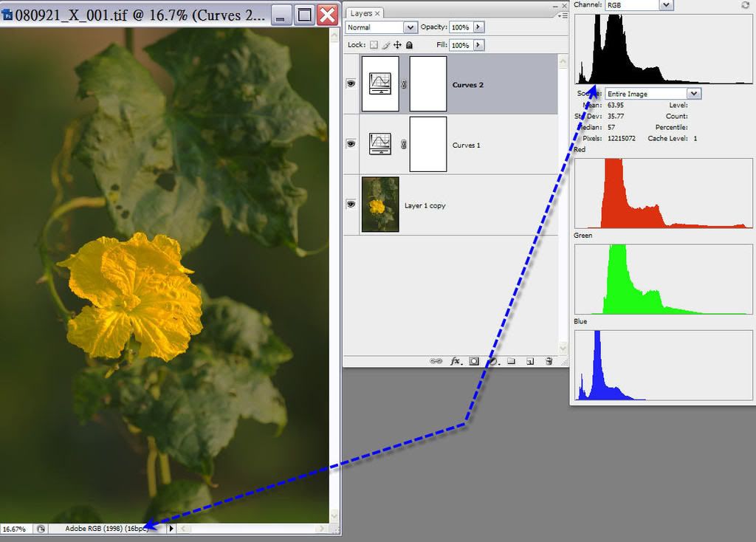Click the Photoshop document icon in title bar

click(7, 15)
